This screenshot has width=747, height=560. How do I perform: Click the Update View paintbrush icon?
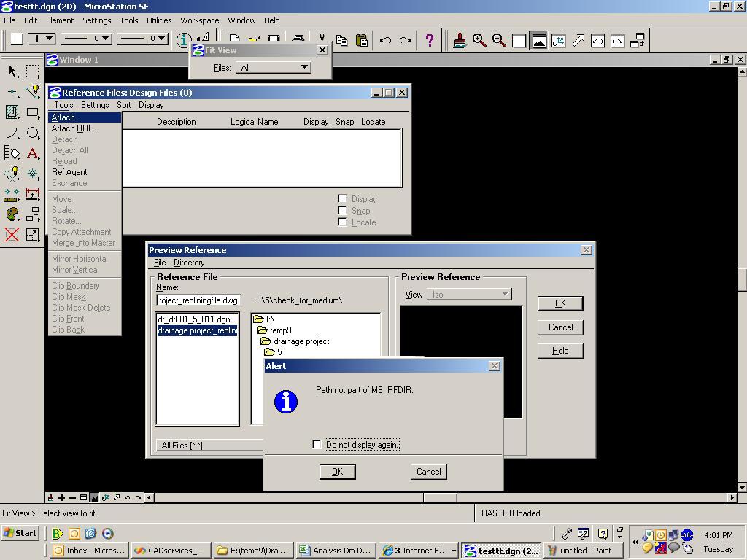pos(460,41)
